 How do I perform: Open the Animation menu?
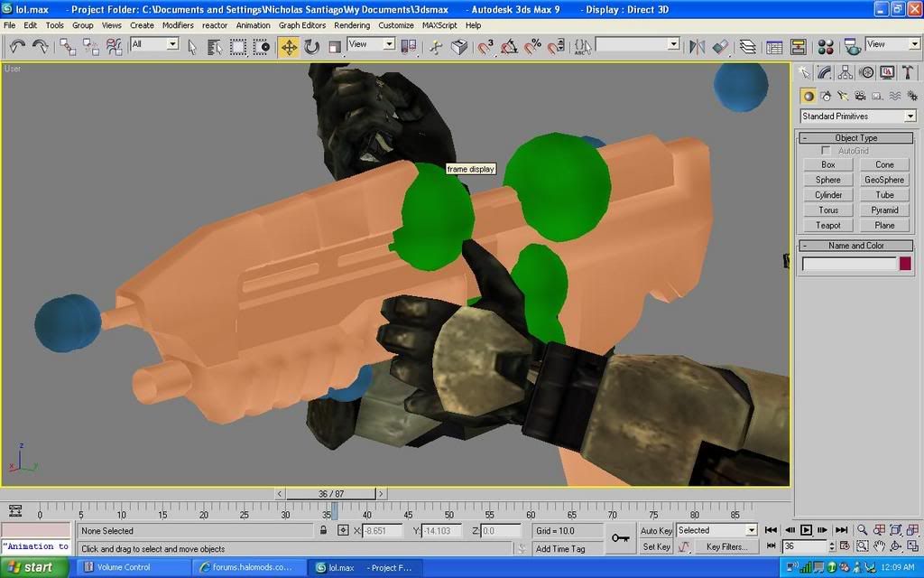tap(253, 25)
